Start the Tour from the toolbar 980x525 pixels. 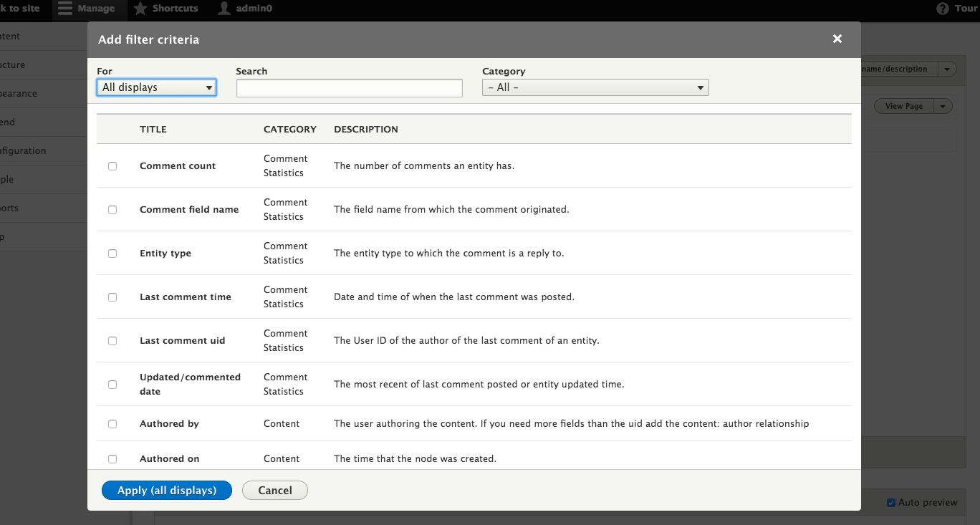[x=957, y=9]
